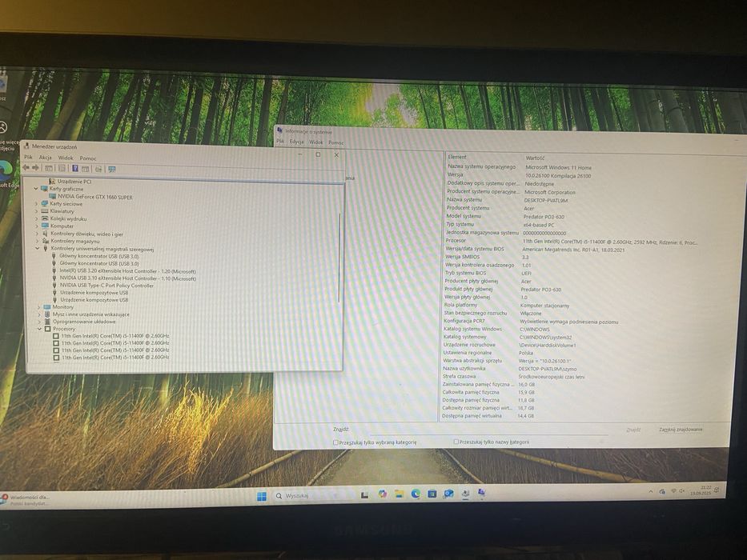The width and height of the screenshot is (747, 560).
Task: Select Stan bezpiecznego rozruchu row
Action: point(492,314)
